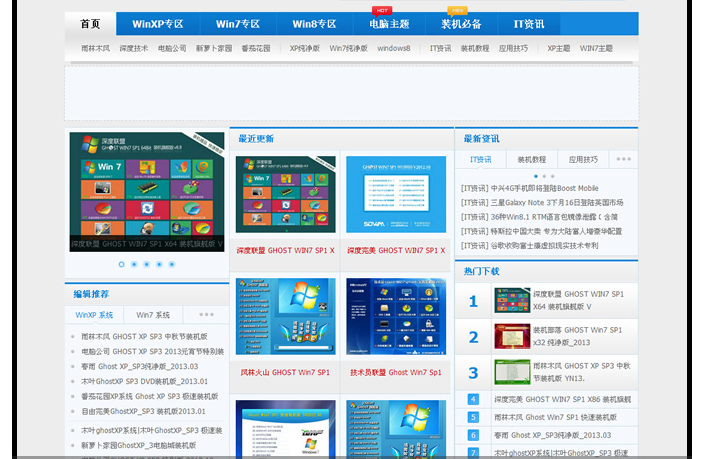The image size is (702, 459).
Task: Select the first slideshow indicator dot
Action: (122, 265)
